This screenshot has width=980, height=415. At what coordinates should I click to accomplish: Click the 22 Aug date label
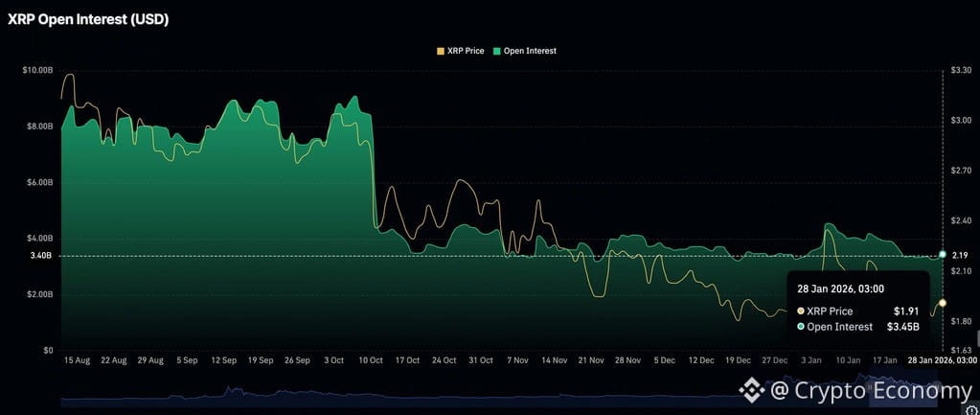(x=113, y=361)
